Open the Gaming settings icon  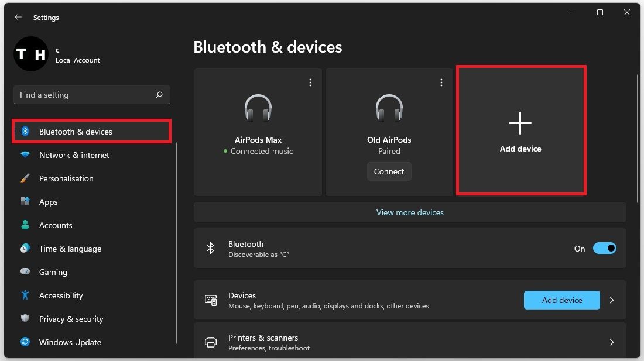(x=25, y=272)
